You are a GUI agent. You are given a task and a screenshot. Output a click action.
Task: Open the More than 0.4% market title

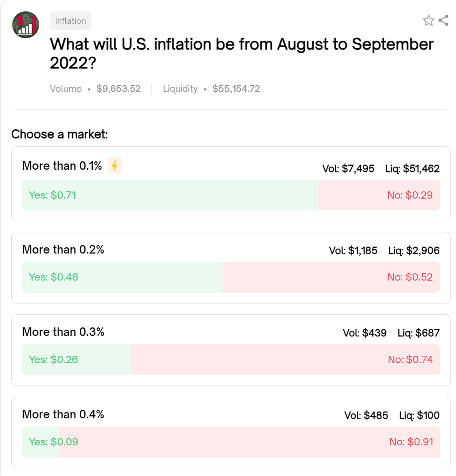pyautogui.click(x=63, y=414)
